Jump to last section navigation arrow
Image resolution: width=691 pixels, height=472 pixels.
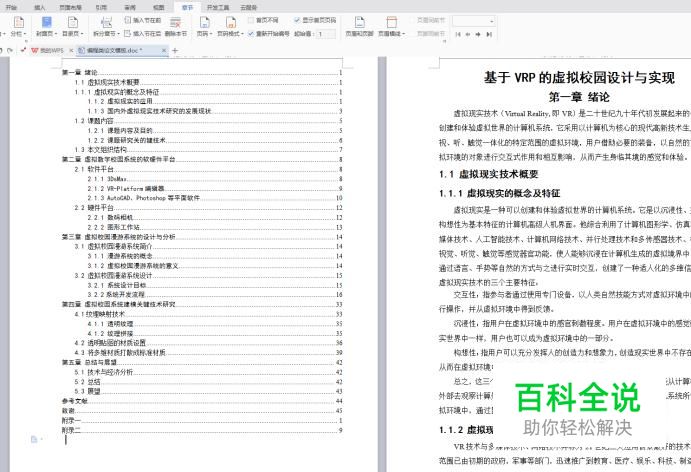(x=489, y=34)
